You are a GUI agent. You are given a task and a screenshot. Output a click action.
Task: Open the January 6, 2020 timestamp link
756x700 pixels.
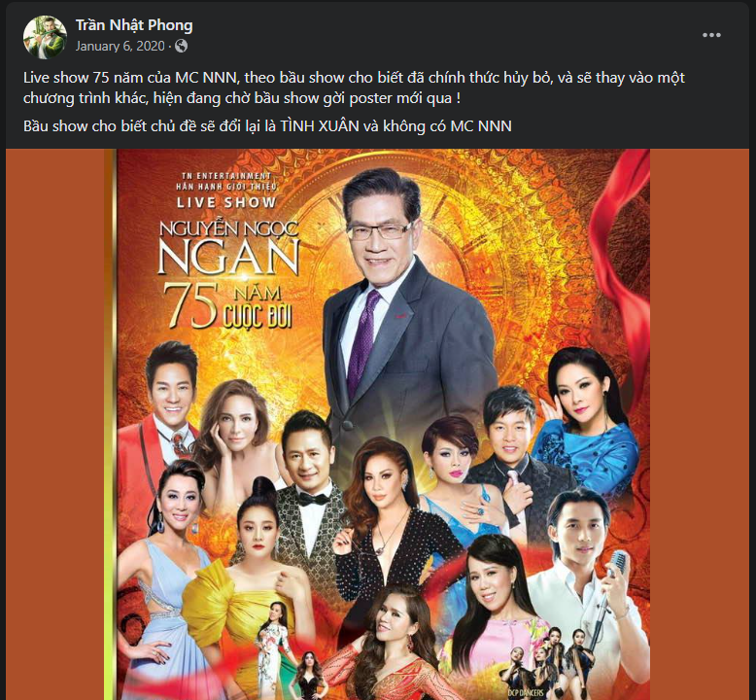120,46
